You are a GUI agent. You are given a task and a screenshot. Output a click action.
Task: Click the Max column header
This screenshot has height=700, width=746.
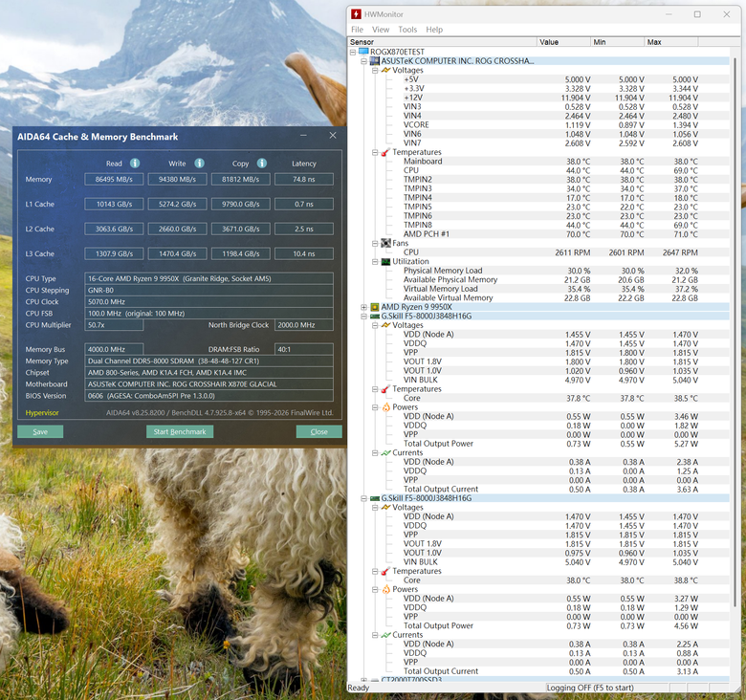671,42
